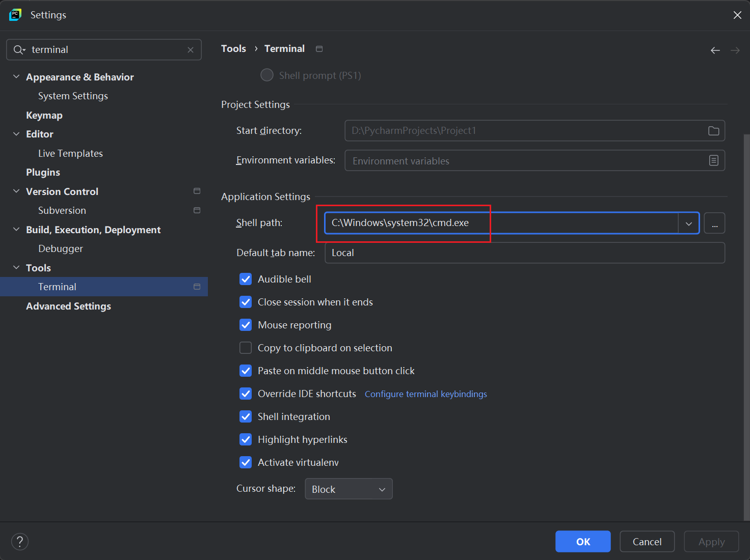Enable Copy to clipboard on selection
Image resolution: width=750 pixels, height=560 pixels.
click(246, 348)
